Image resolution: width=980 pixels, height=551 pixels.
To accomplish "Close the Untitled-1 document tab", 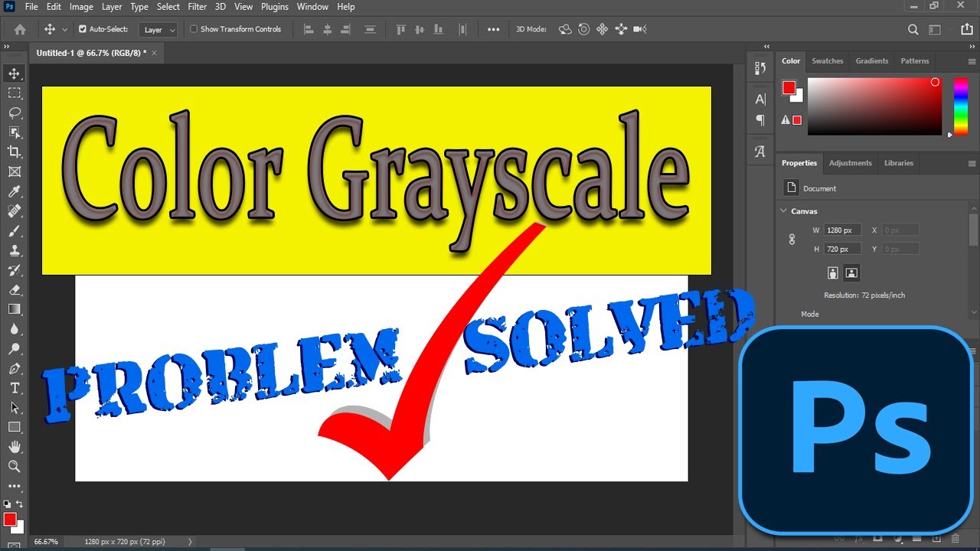I will pyautogui.click(x=154, y=53).
